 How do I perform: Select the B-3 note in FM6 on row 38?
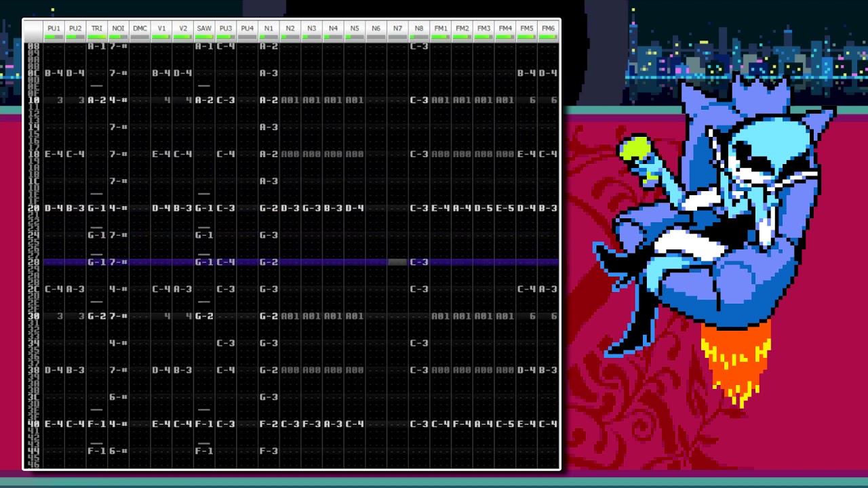[x=548, y=370]
